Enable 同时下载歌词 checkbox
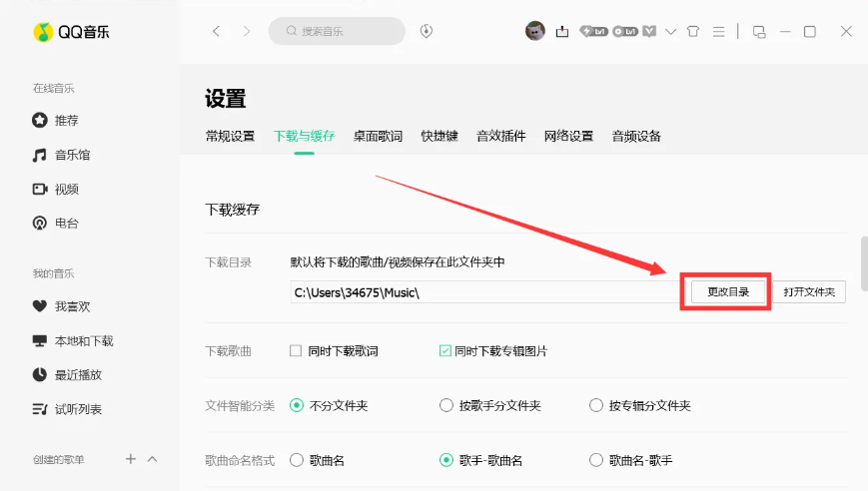The height and width of the screenshot is (491, 868). point(296,351)
